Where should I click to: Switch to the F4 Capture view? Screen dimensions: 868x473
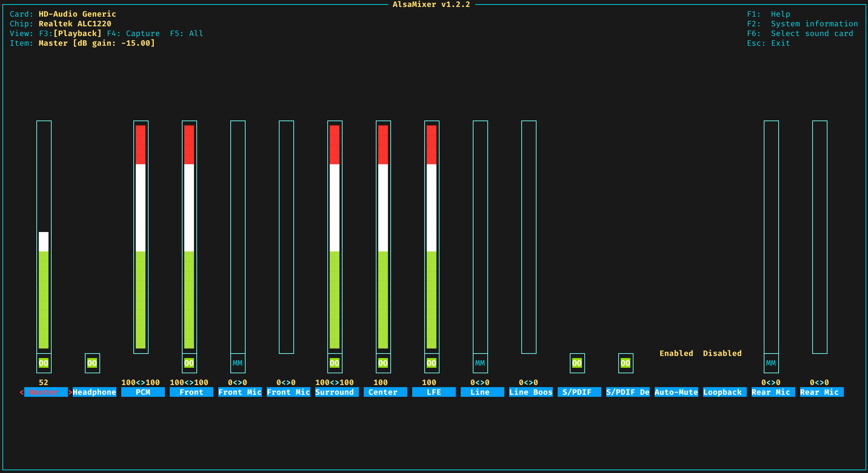[133, 34]
